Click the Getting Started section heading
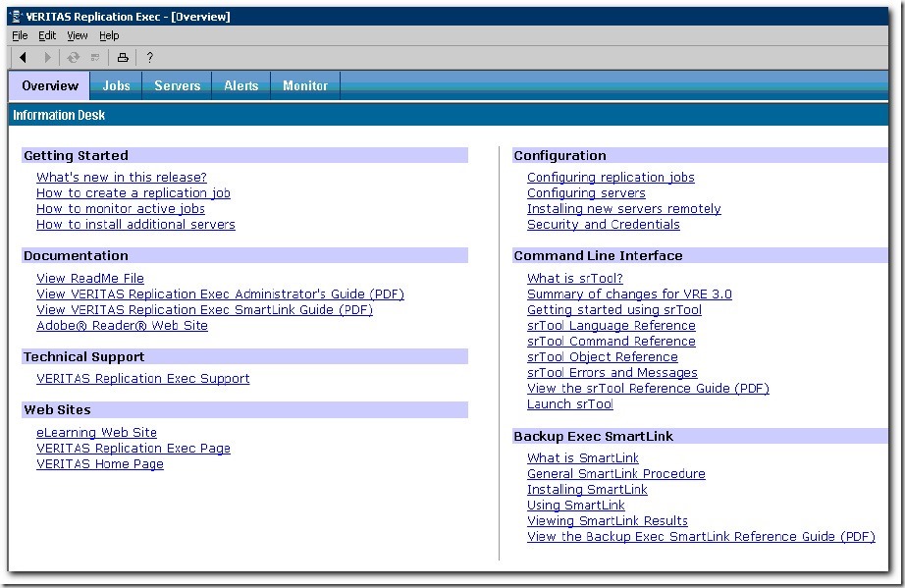 [77, 155]
